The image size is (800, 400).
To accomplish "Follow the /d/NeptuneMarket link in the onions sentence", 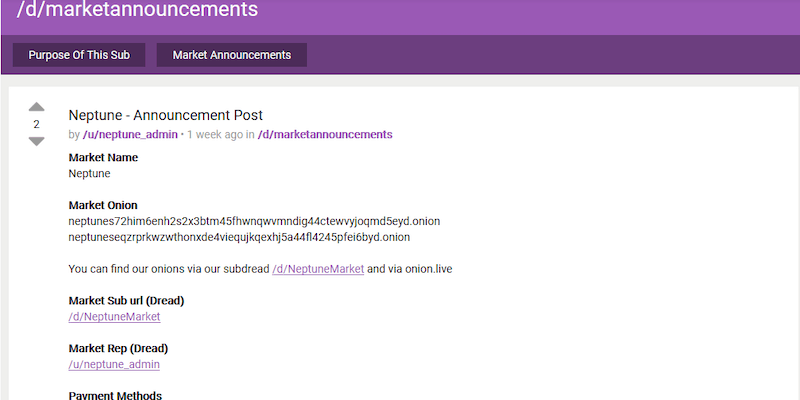I will 318,269.
